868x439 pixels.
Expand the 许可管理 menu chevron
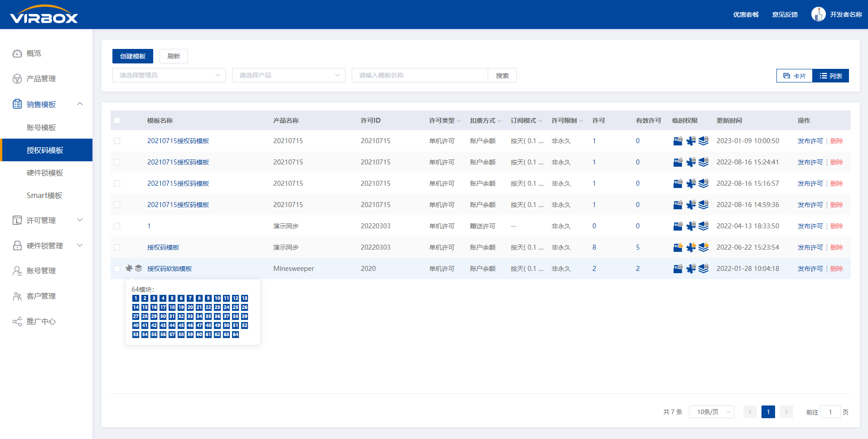click(x=80, y=220)
